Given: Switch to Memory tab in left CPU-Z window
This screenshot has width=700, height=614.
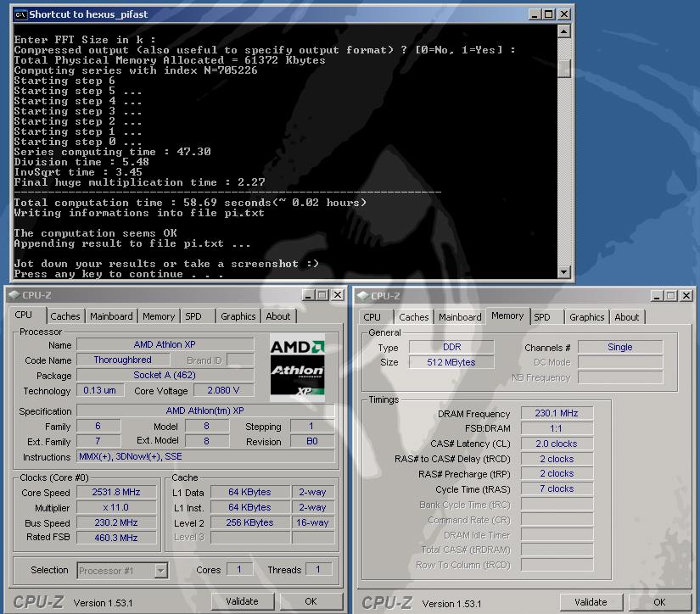Looking at the screenshot, I should (159, 316).
